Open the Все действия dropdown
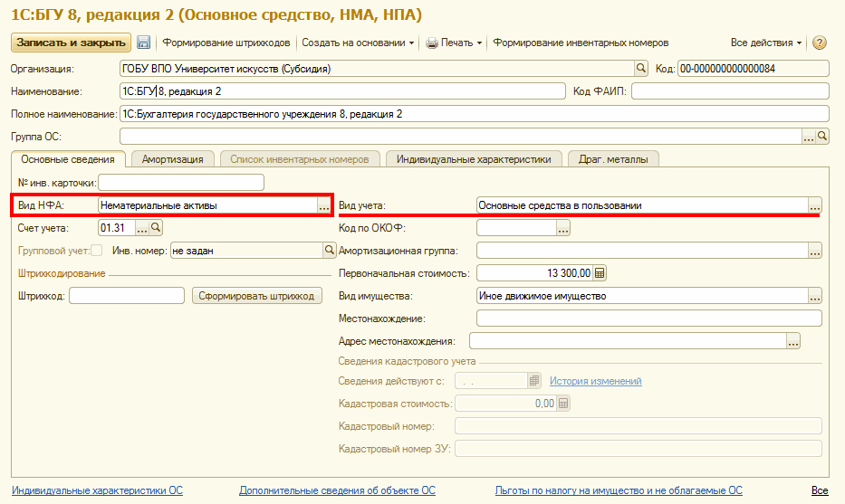This screenshot has width=845, height=504. point(766,43)
